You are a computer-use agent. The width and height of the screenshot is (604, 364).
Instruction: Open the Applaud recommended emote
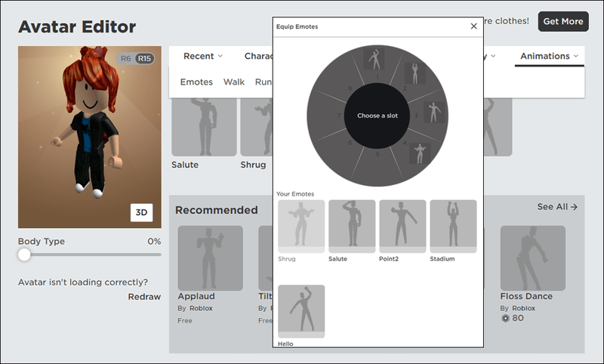pyautogui.click(x=211, y=258)
